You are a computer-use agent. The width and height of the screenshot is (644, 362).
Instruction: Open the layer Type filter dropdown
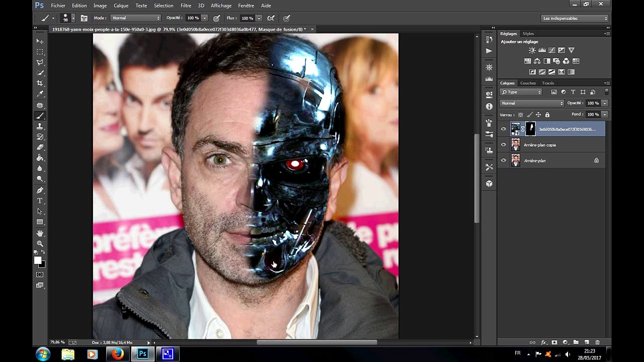pos(521,92)
